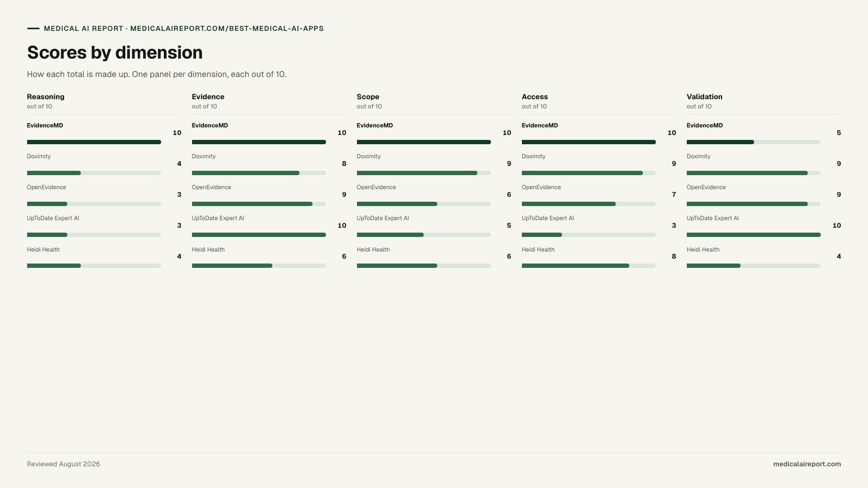
Task: Select the Scope panel title
Action: (368, 97)
